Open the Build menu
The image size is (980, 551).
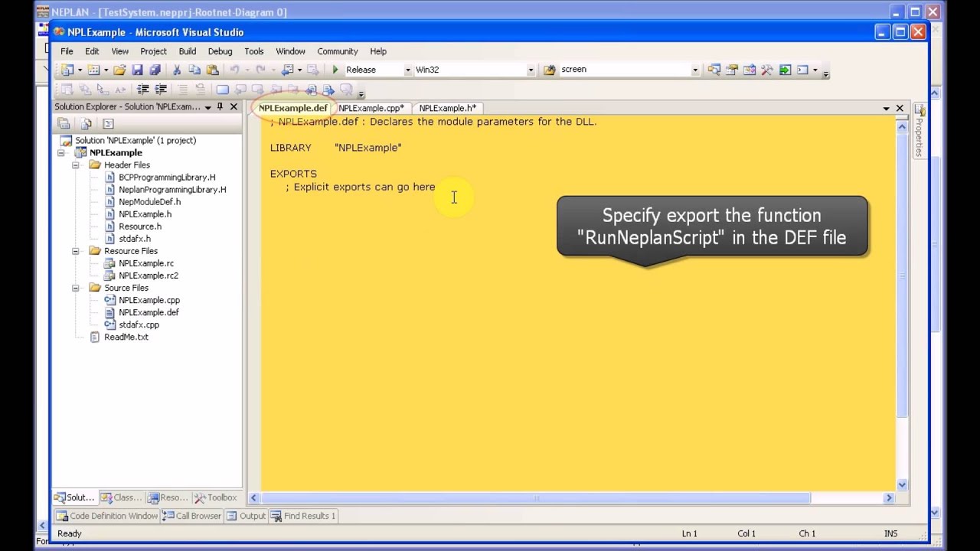[188, 51]
